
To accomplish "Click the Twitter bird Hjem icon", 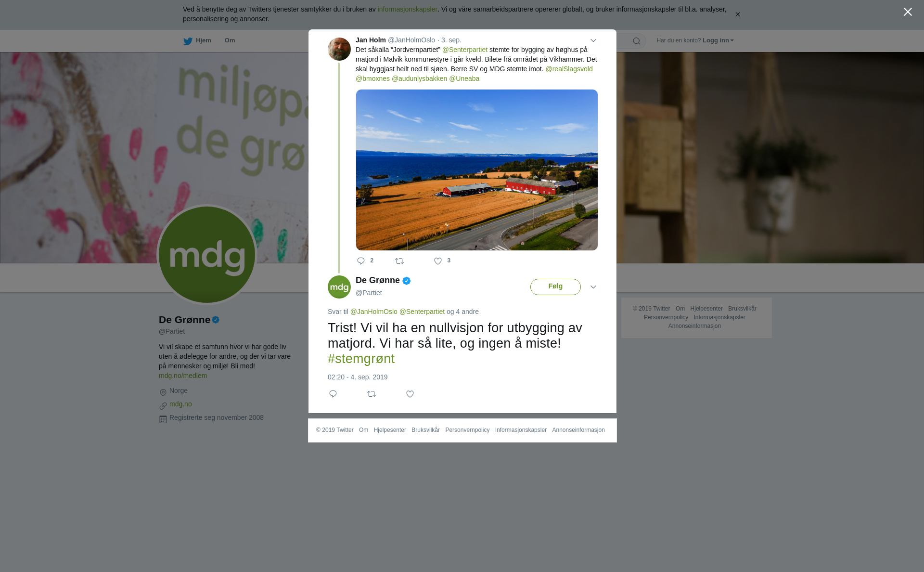I will 188,41.
